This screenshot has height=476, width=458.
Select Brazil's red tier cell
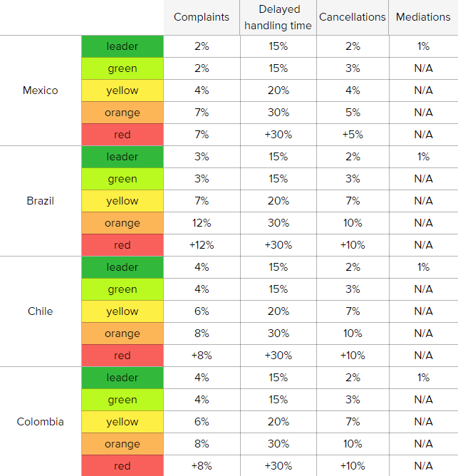pyautogui.click(x=123, y=245)
